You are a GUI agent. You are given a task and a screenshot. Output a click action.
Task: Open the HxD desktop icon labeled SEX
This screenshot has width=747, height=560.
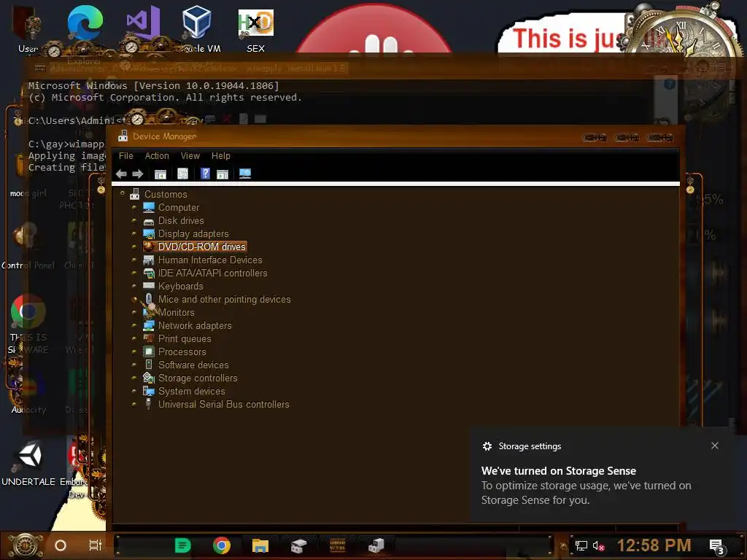click(x=255, y=31)
